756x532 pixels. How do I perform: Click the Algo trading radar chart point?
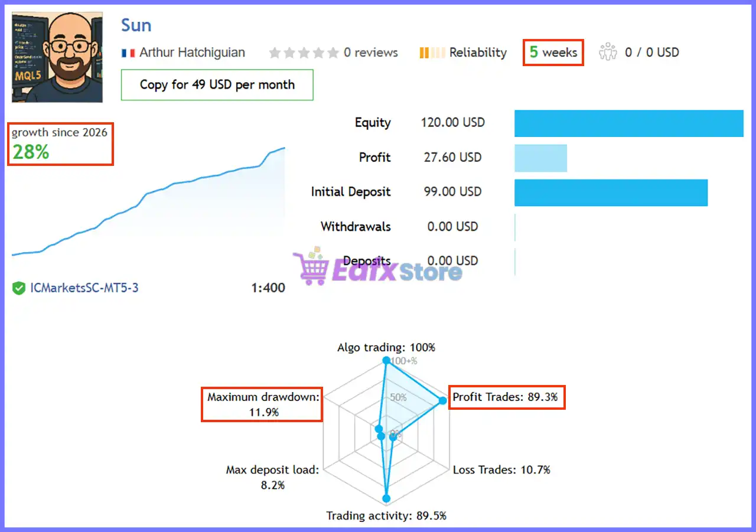[386, 360]
